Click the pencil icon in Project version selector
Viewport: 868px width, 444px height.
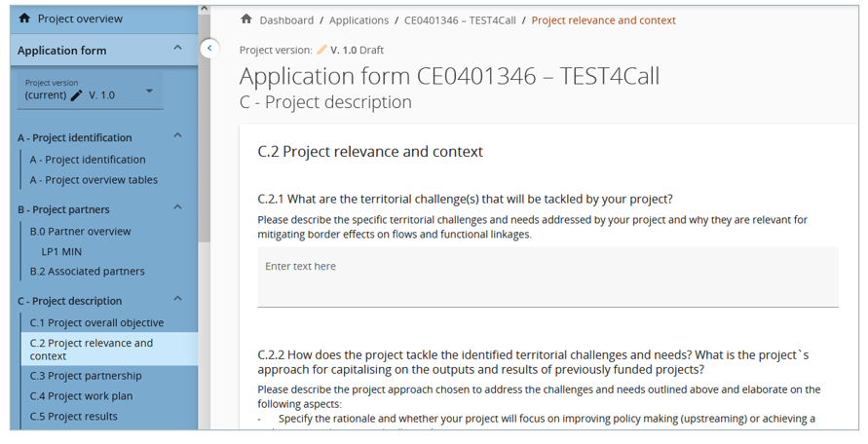click(x=77, y=95)
